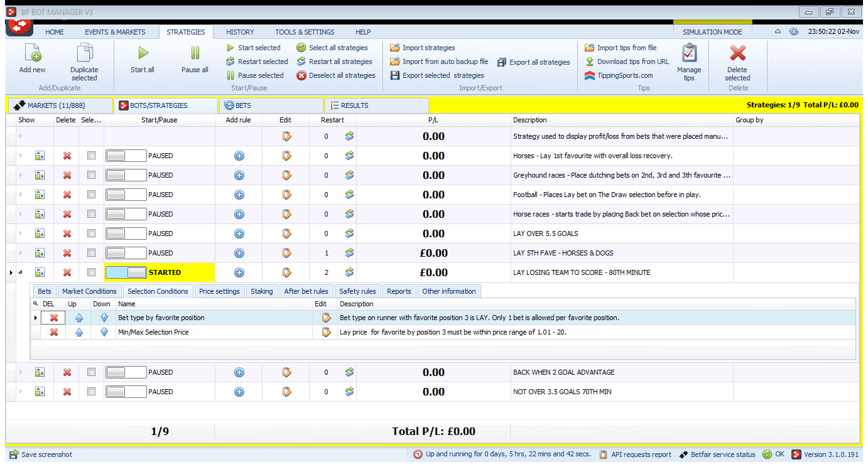Toggle start switch for BACK WHEN 2 GOAL ADVANTAGE
The height and width of the screenshot is (467, 868).
126,372
